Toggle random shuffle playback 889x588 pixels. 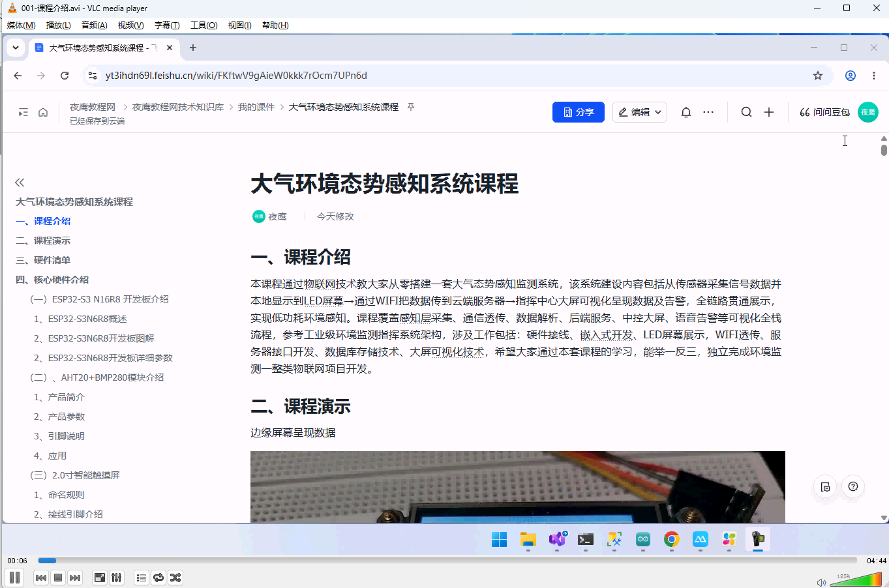click(175, 578)
